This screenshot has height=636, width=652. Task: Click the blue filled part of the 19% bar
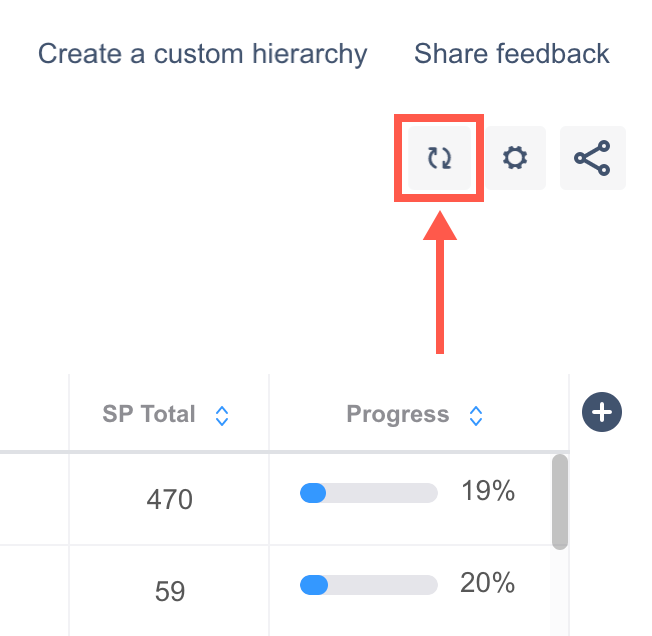click(x=313, y=492)
